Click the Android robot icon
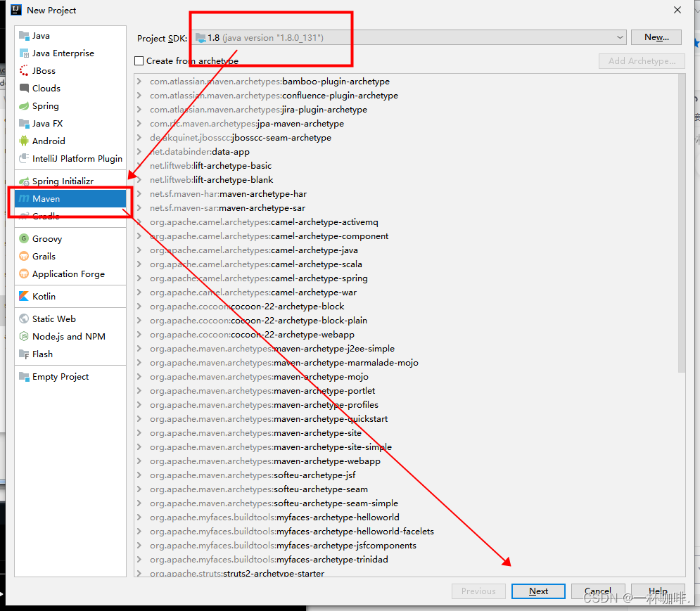Screen dimensions: 700x611 click(24, 141)
